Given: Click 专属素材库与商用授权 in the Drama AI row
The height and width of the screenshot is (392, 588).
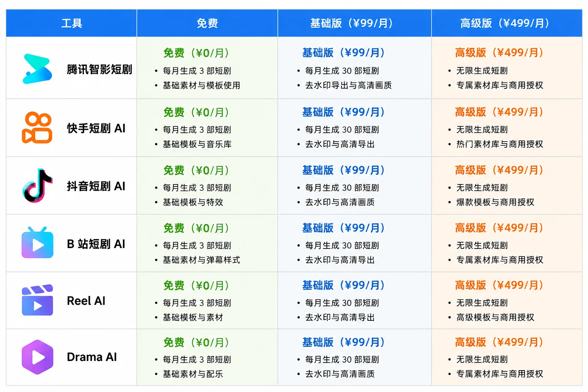Looking at the screenshot, I should (500, 374).
